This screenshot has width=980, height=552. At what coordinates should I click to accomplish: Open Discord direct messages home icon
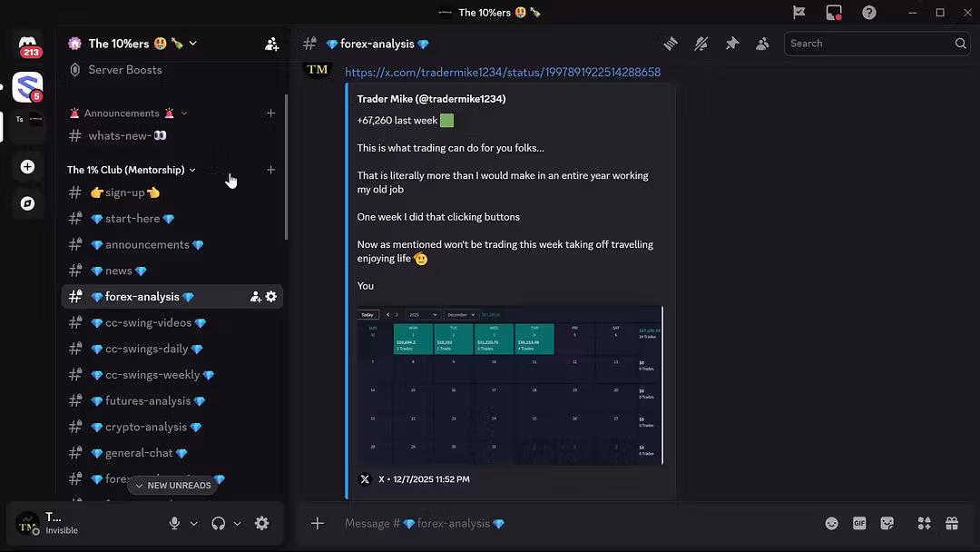(28, 44)
